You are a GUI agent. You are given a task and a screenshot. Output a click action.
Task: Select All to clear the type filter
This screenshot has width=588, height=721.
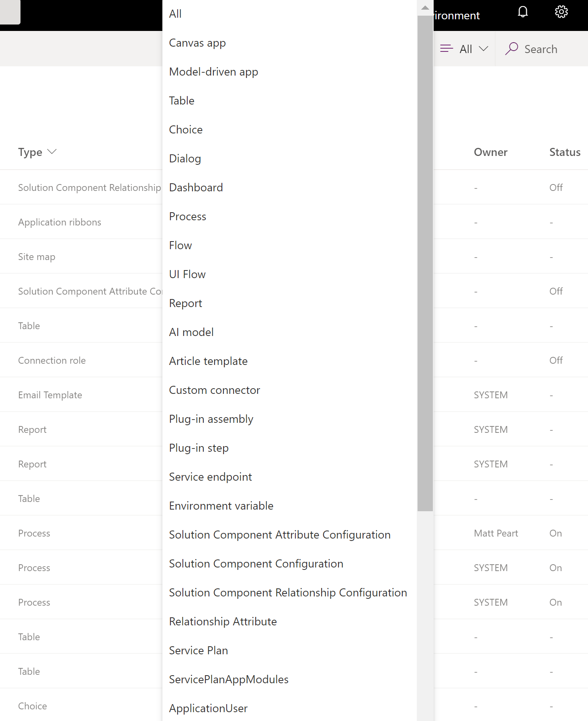tap(175, 13)
